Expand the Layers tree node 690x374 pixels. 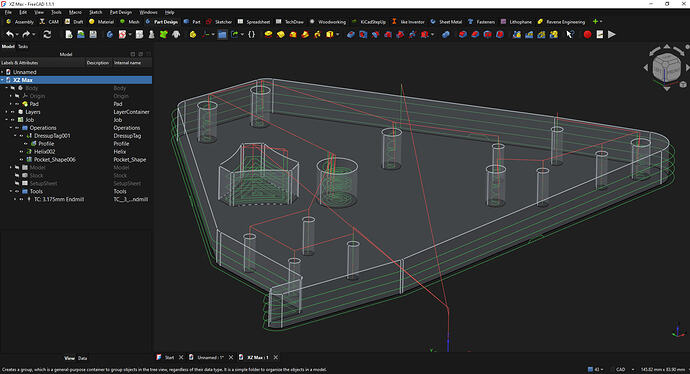[x=7, y=112]
